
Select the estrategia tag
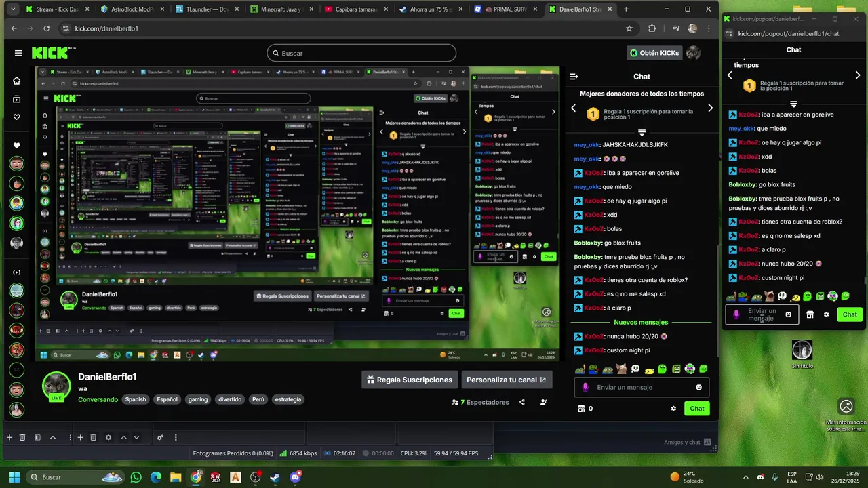[288, 399]
